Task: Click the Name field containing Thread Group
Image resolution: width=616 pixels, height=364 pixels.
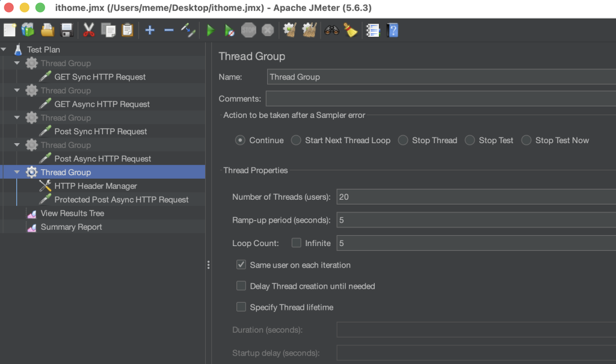Action: pyautogui.click(x=441, y=76)
